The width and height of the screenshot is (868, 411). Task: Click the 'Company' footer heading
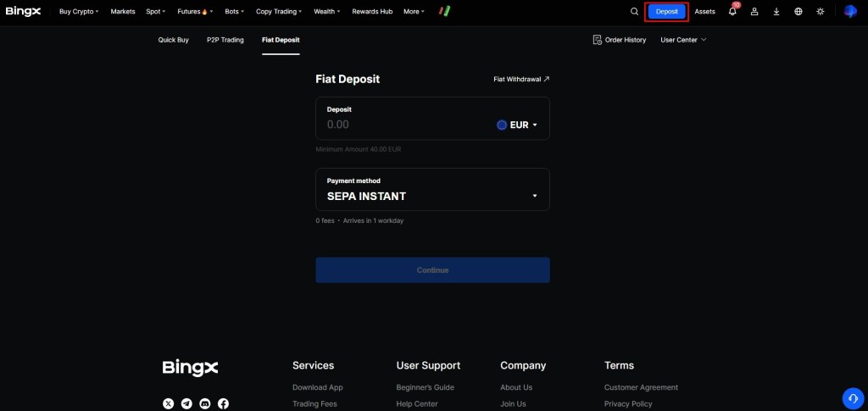click(x=523, y=365)
